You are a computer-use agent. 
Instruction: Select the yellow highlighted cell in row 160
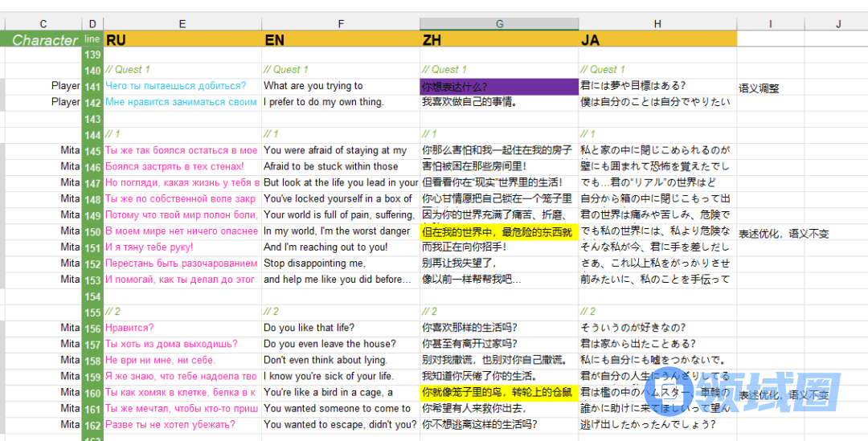[498, 392]
